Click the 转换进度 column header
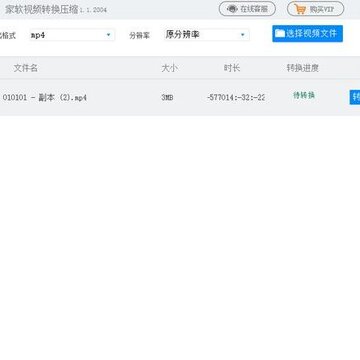Image resolution: width=360 pixels, height=360 pixels. [x=303, y=68]
